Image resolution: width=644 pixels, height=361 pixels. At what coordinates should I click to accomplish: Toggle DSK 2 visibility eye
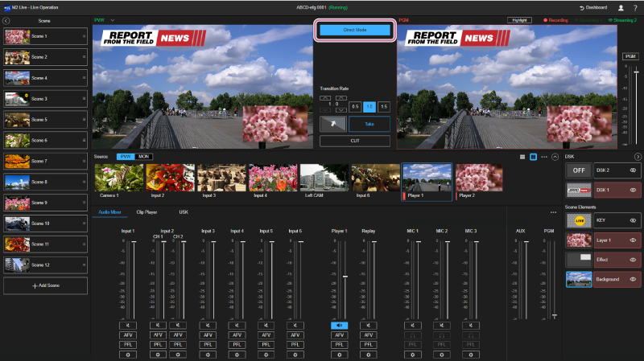click(633, 170)
